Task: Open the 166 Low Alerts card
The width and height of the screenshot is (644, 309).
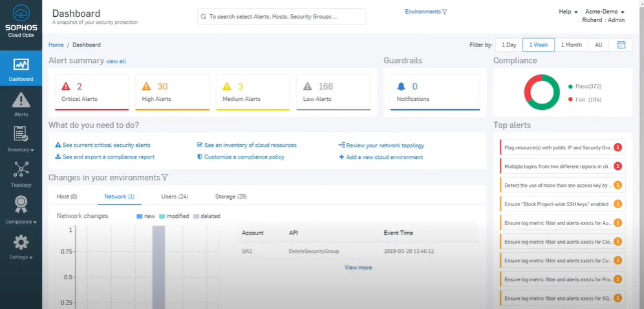Action: pos(334,92)
